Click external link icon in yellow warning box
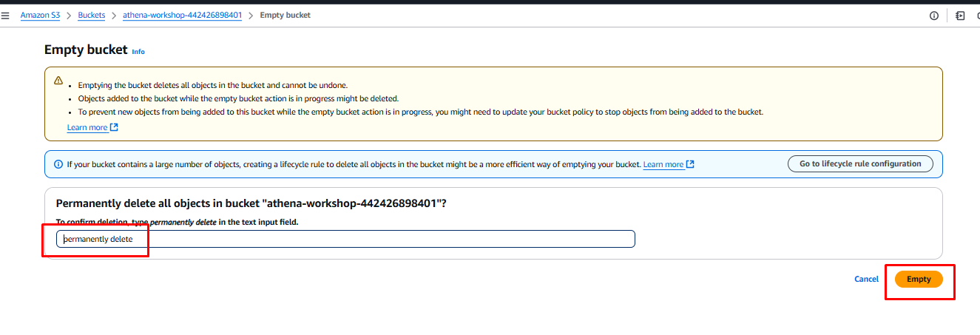This screenshot has width=980, height=335. pyautogui.click(x=114, y=127)
